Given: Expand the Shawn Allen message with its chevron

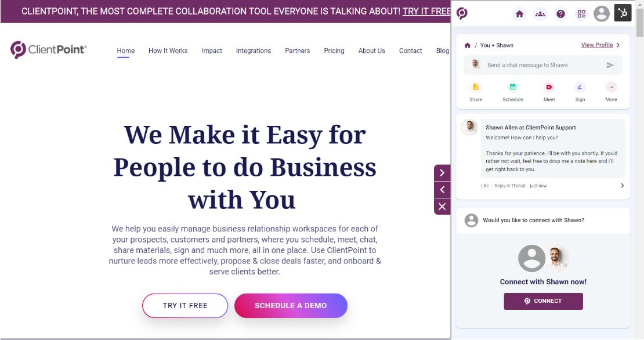Looking at the screenshot, I should click(622, 186).
